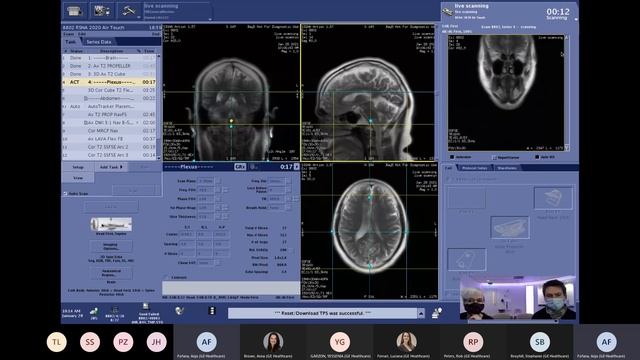Open the Add Task menu button
Screen dimensions: 640x360
pos(111,167)
